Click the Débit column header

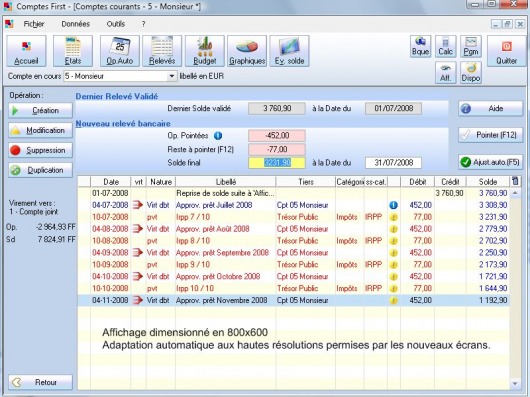(417, 182)
